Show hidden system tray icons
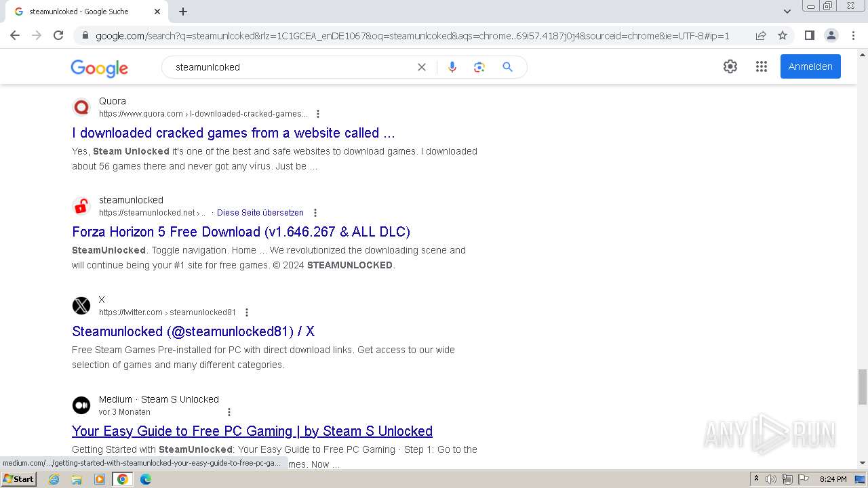 756,479
